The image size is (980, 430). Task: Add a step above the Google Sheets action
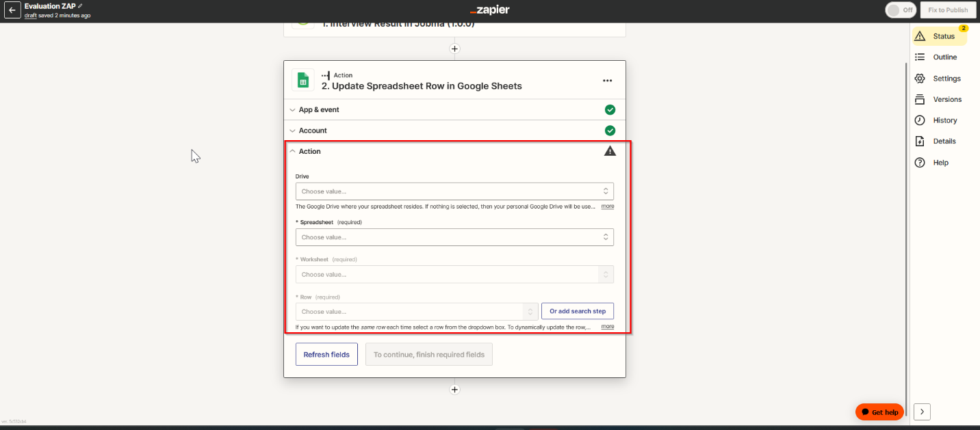454,49
